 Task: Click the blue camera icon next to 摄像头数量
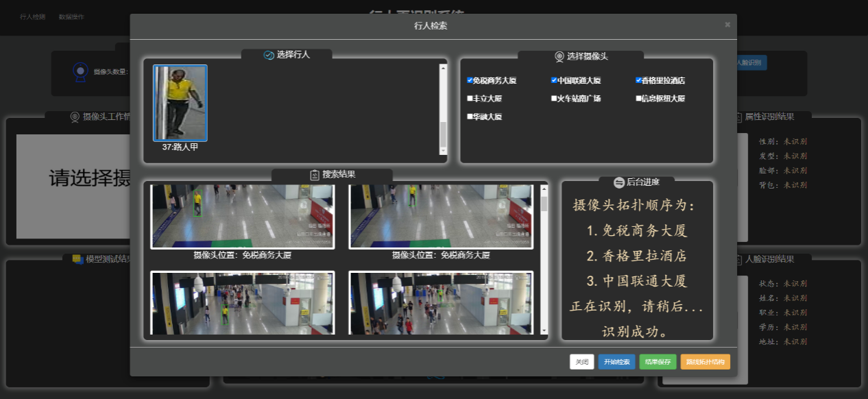[x=81, y=72]
